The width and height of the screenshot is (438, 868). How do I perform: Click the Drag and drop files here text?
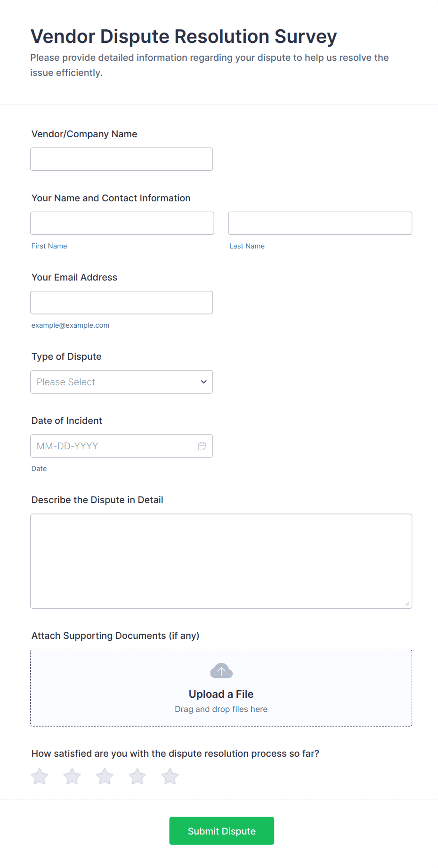tap(221, 709)
